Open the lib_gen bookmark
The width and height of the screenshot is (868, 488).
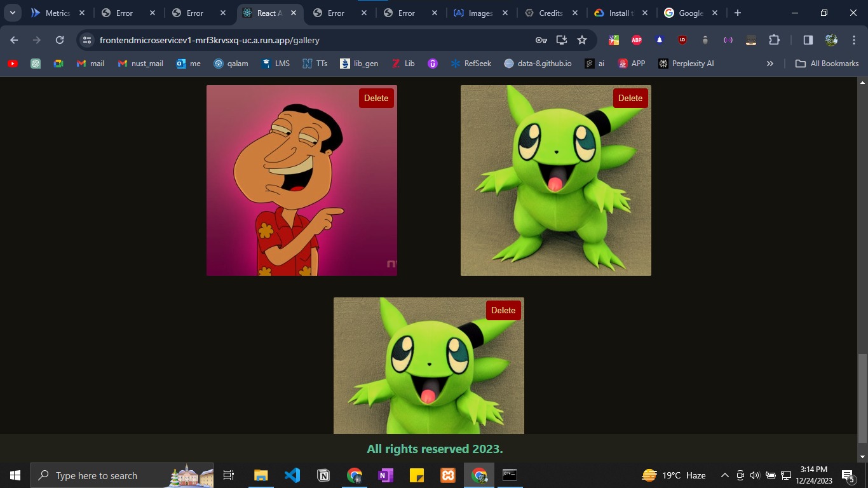pyautogui.click(x=359, y=64)
